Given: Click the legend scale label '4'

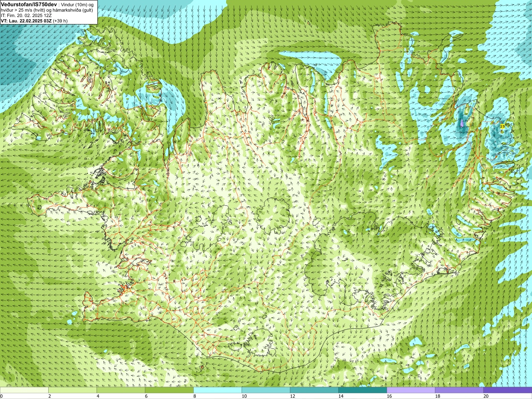Looking at the screenshot, I should click(x=98, y=396).
